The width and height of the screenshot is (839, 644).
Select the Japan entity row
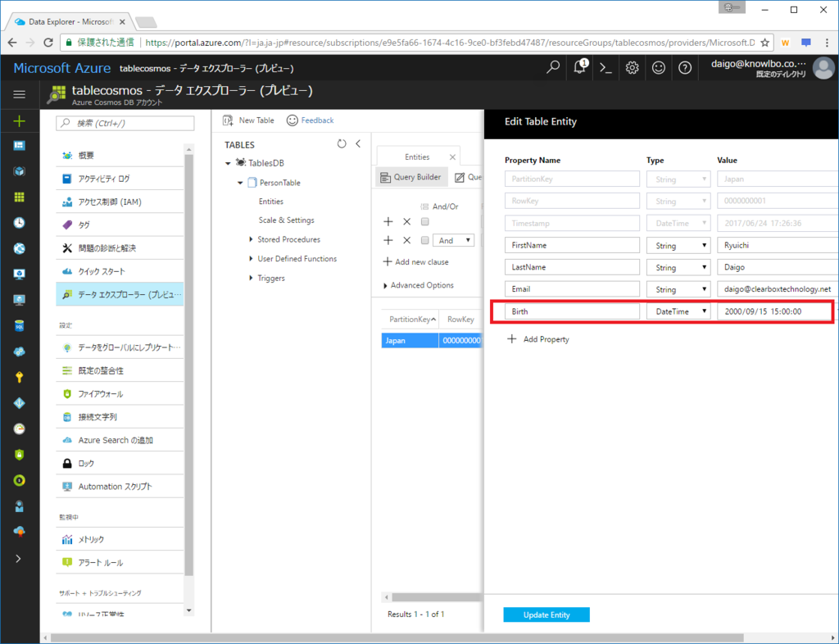pos(431,340)
